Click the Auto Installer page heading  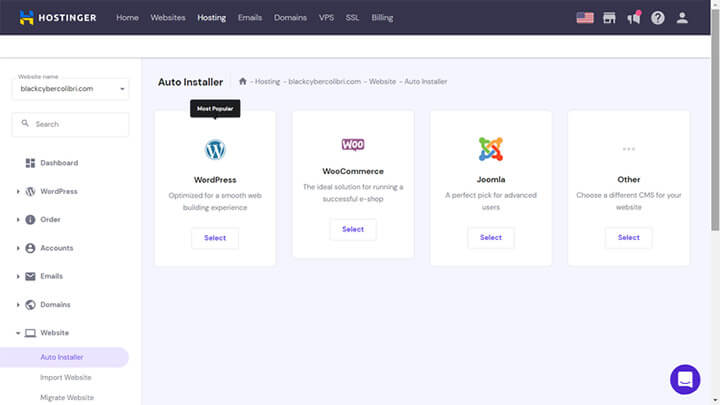(x=191, y=82)
